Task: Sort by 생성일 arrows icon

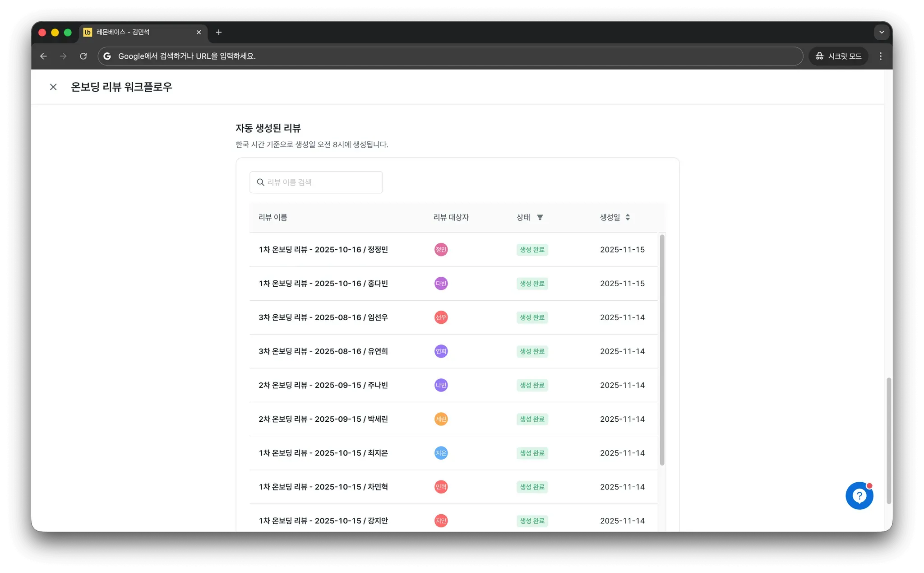Action: pos(628,218)
